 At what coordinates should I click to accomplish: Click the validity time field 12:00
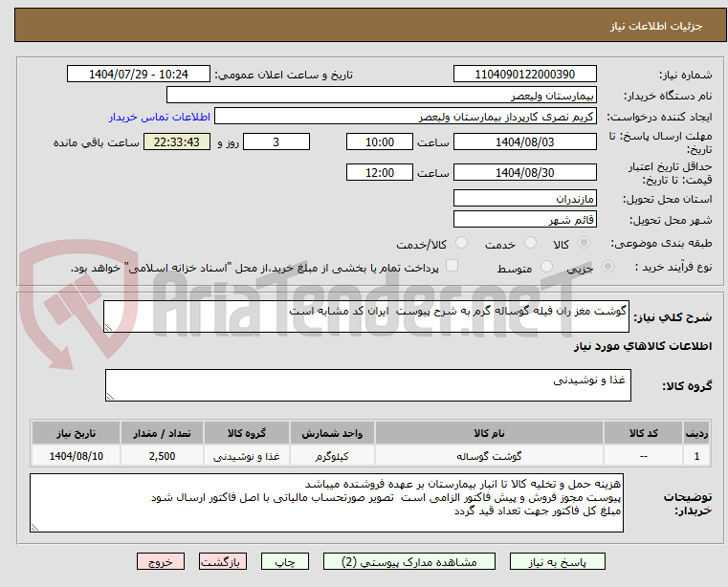point(380,173)
